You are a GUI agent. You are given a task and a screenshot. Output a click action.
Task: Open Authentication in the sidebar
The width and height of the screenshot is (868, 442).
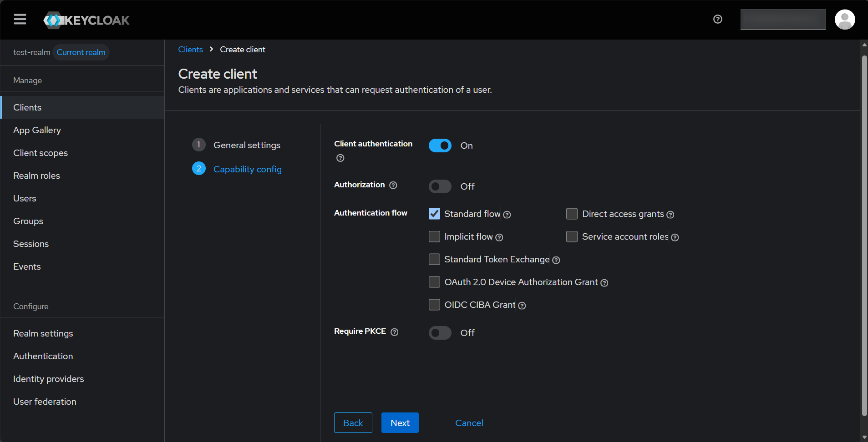click(x=82, y=356)
